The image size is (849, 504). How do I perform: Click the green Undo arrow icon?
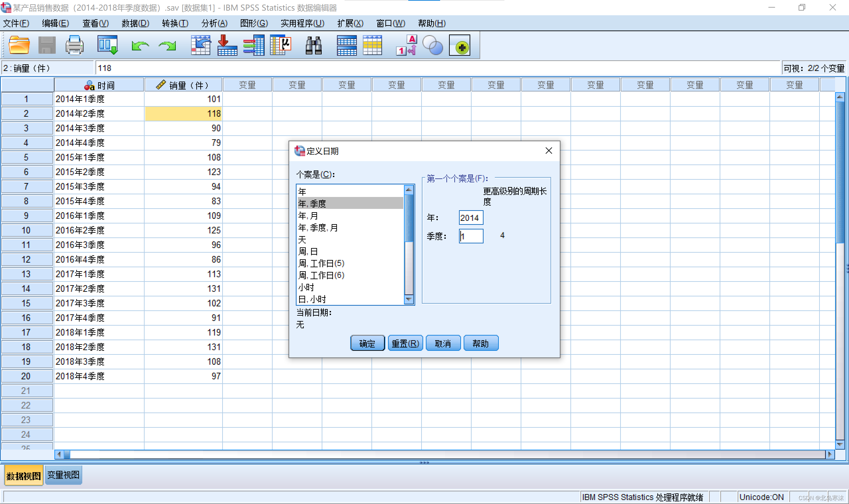pyautogui.click(x=140, y=45)
